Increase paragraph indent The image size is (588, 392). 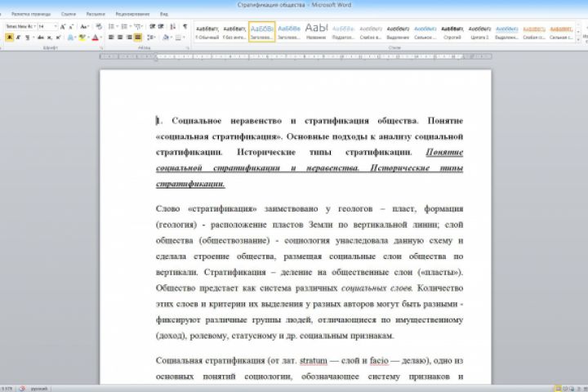coord(161,27)
